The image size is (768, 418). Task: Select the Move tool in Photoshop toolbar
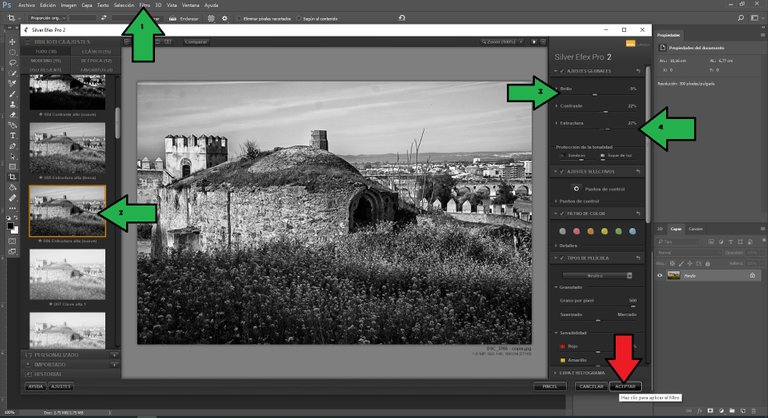pyautogui.click(x=12, y=42)
